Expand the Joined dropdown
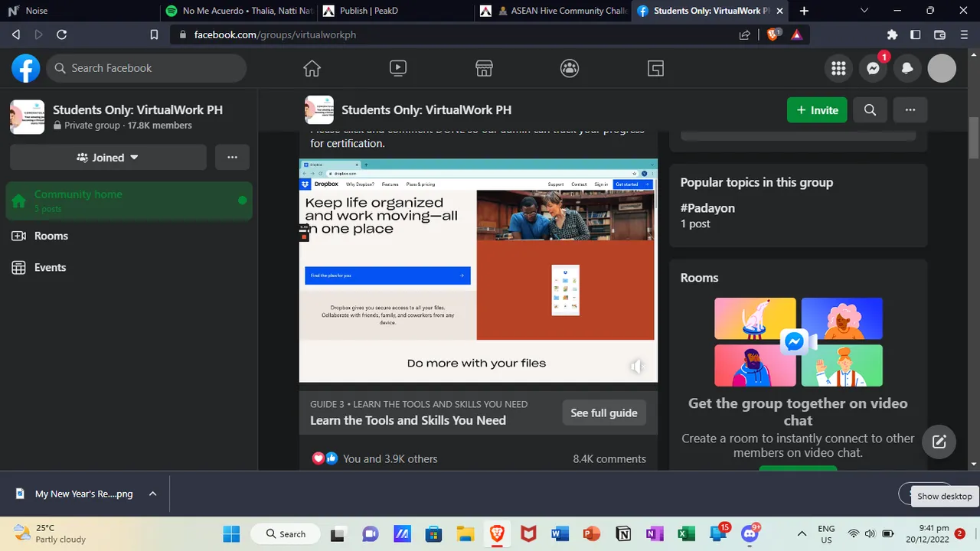Image resolution: width=980 pixels, height=551 pixels. click(x=108, y=158)
